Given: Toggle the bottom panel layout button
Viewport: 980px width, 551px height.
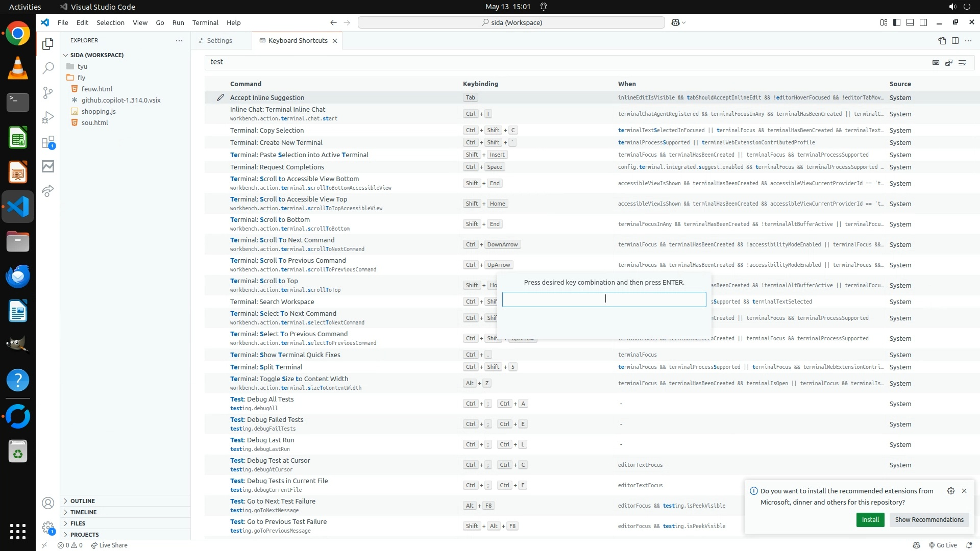Looking at the screenshot, I should pos(910,22).
